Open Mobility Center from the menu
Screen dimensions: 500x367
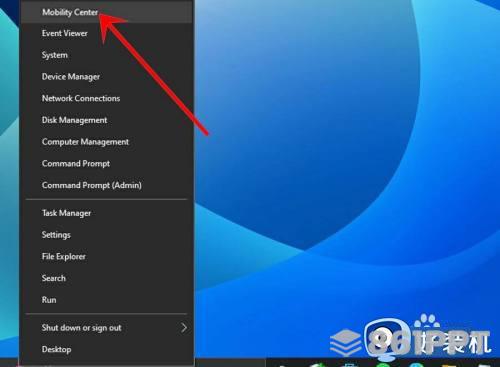click(107, 12)
